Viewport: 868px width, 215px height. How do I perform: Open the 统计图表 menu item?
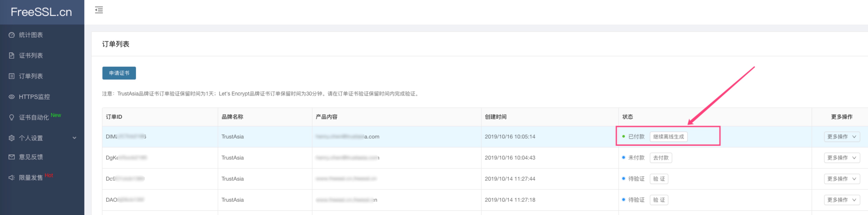(42, 35)
